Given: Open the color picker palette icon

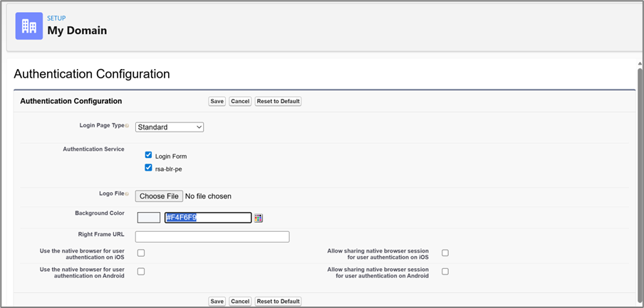Looking at the screenshot, I should (259, 218).
